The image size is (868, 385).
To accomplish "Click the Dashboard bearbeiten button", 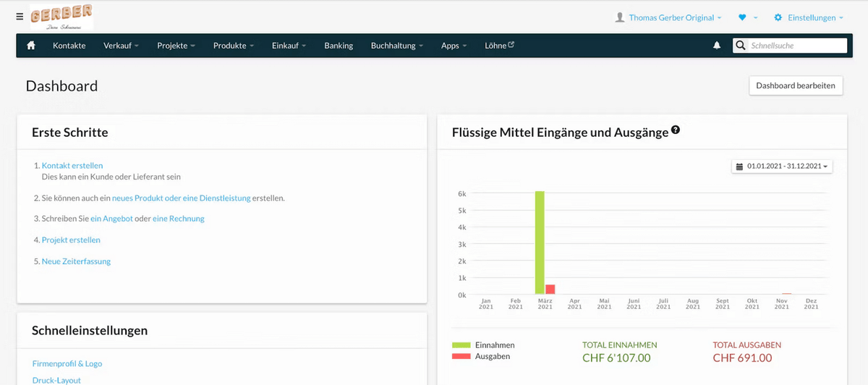I will [796, 85].
